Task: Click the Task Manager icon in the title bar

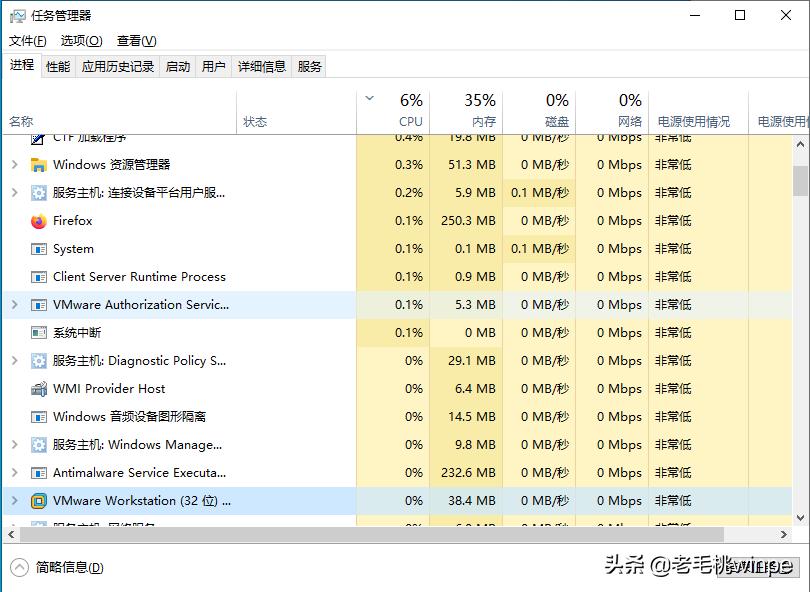Action: point(18,15)
